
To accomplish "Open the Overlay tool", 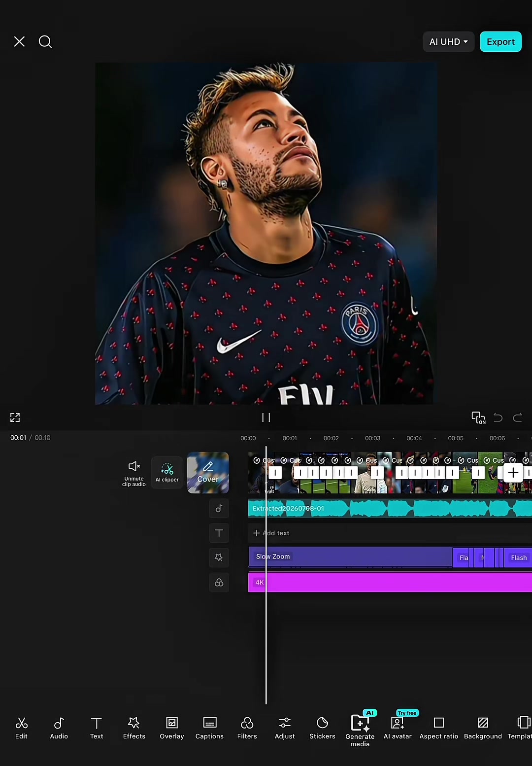I will tap(171, 728).
